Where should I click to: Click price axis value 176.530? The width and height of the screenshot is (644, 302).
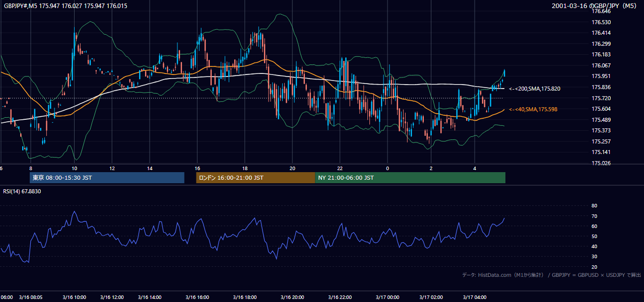(601, 22)
